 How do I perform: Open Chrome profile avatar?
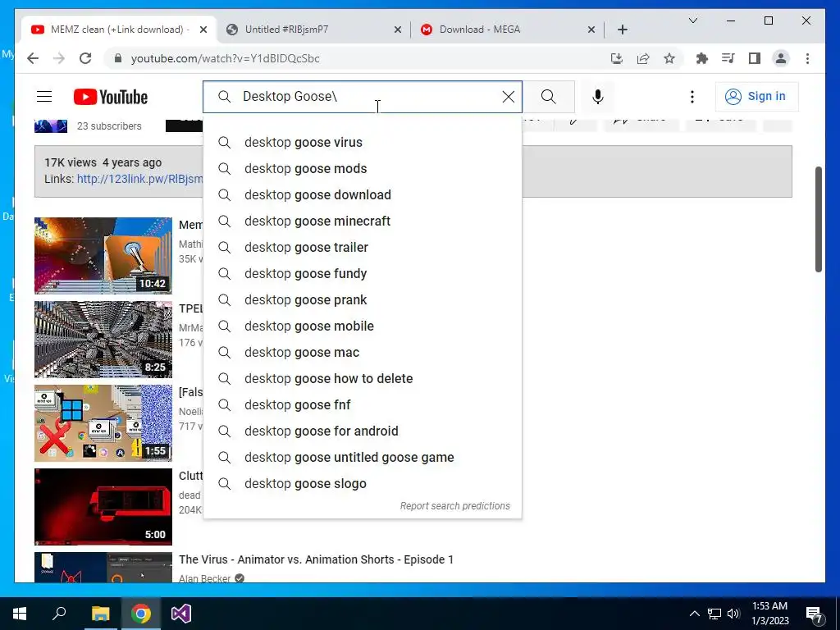click(781, 58)
